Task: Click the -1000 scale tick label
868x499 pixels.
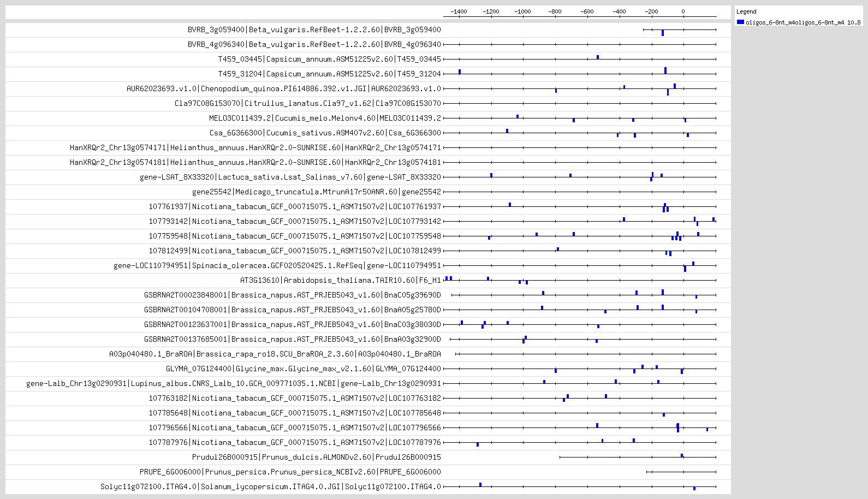Action: (523, 11)
